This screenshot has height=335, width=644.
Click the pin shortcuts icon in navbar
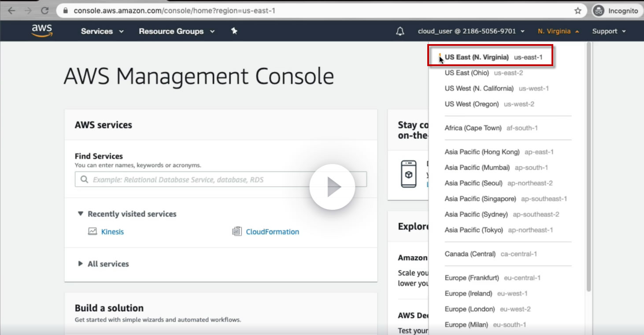(x=234, y=31)
